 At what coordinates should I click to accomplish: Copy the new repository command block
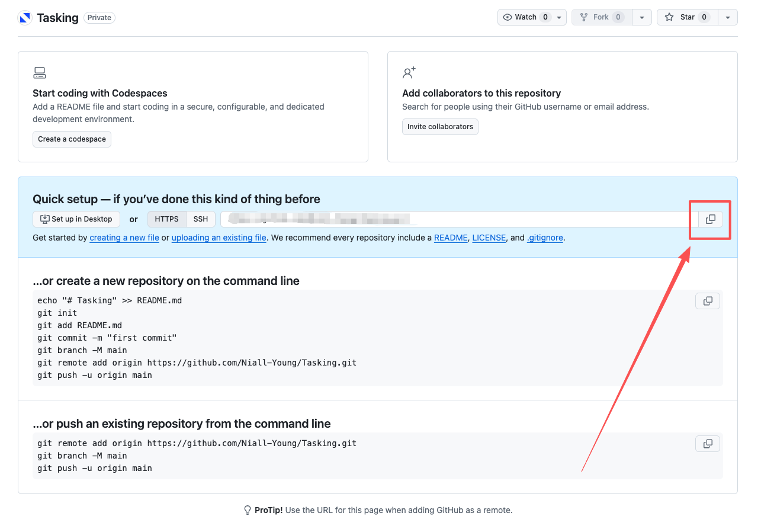pyautogui.click(x=708, y=301)
